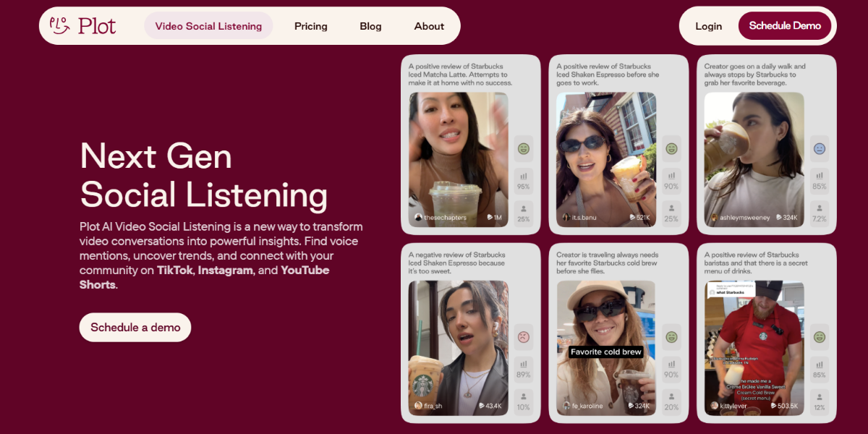Open the thesechapters video thumbnail
The height and width of the screenshot is (434, 868).
click(x=459, y=160)
